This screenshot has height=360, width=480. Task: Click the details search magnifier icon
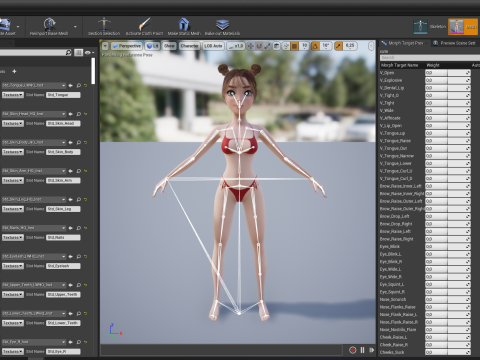click(68, 52)
